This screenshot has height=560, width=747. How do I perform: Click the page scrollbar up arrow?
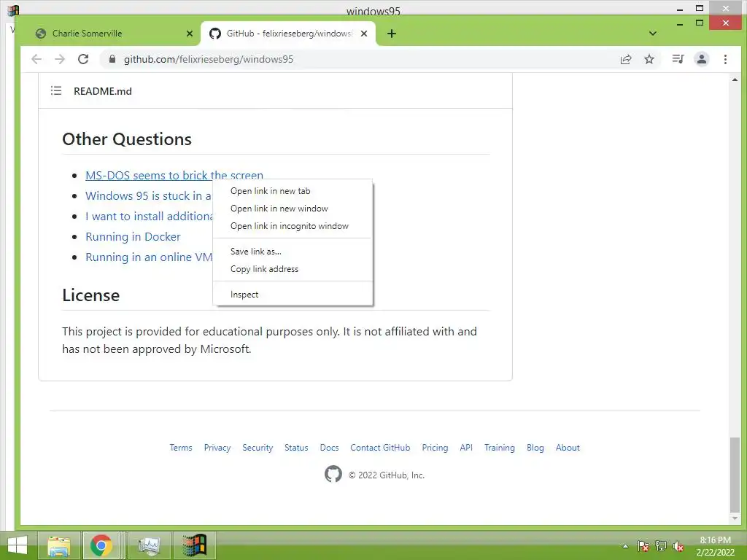(x=735, y=79)
